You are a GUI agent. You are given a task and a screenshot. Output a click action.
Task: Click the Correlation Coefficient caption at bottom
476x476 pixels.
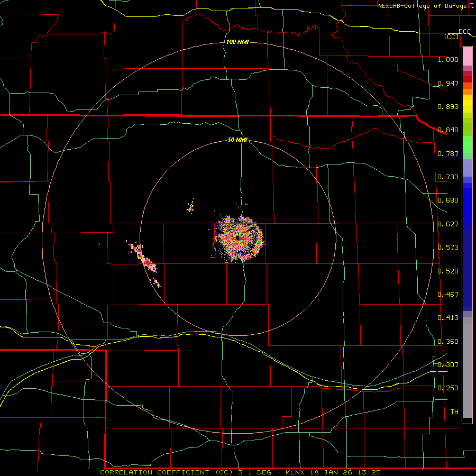(x=240, y=472)
